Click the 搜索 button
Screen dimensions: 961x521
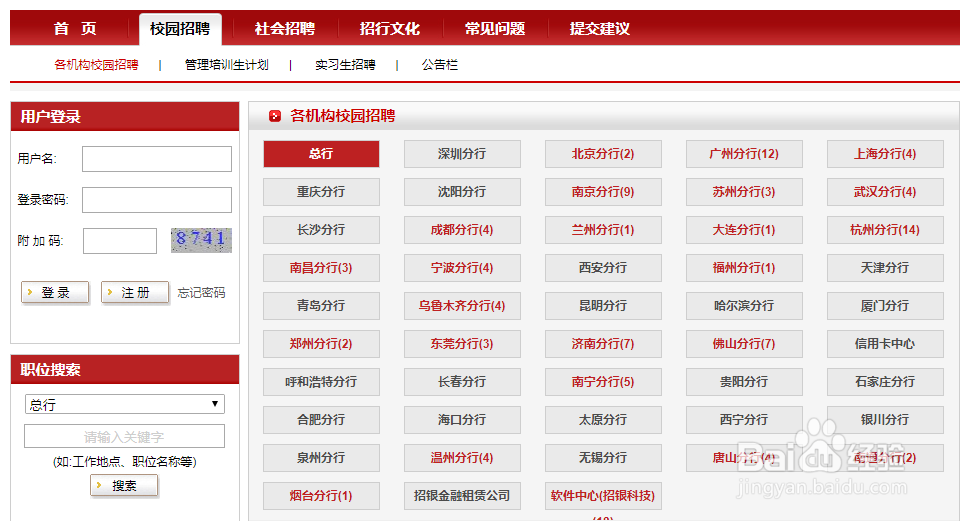tap(124, 485)
